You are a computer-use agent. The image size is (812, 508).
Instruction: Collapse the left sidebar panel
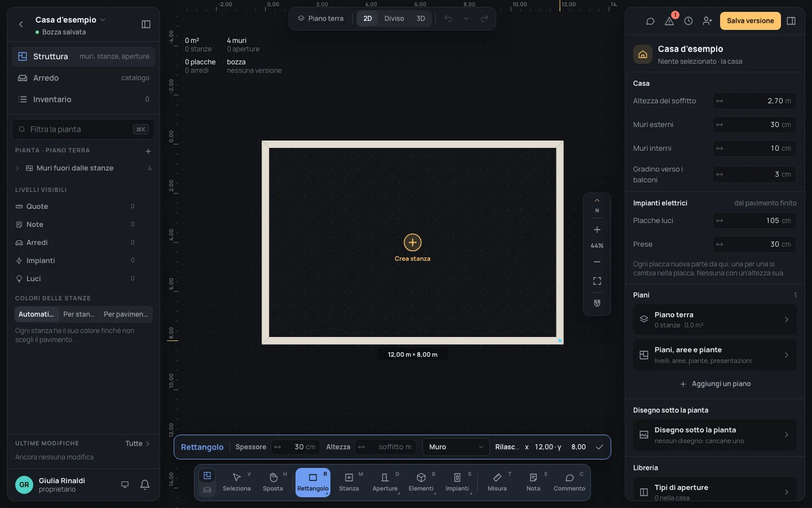[146, 24]
